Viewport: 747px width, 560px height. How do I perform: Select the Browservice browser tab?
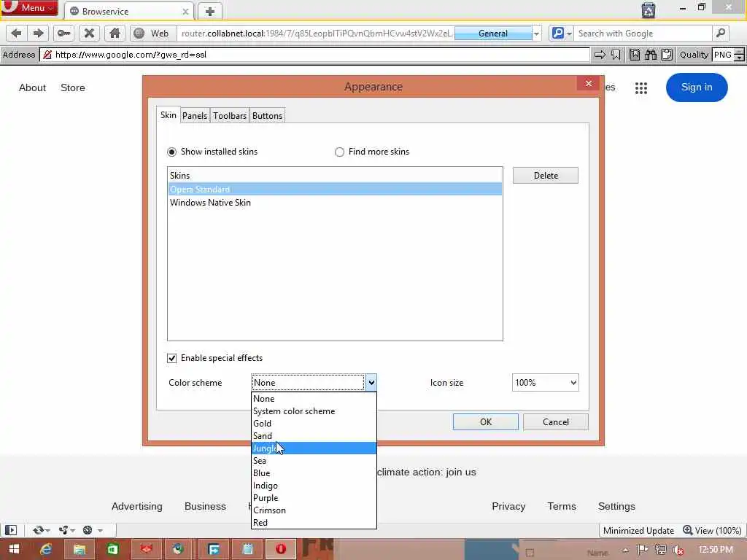pyautogui.click(x=128, y=12)
